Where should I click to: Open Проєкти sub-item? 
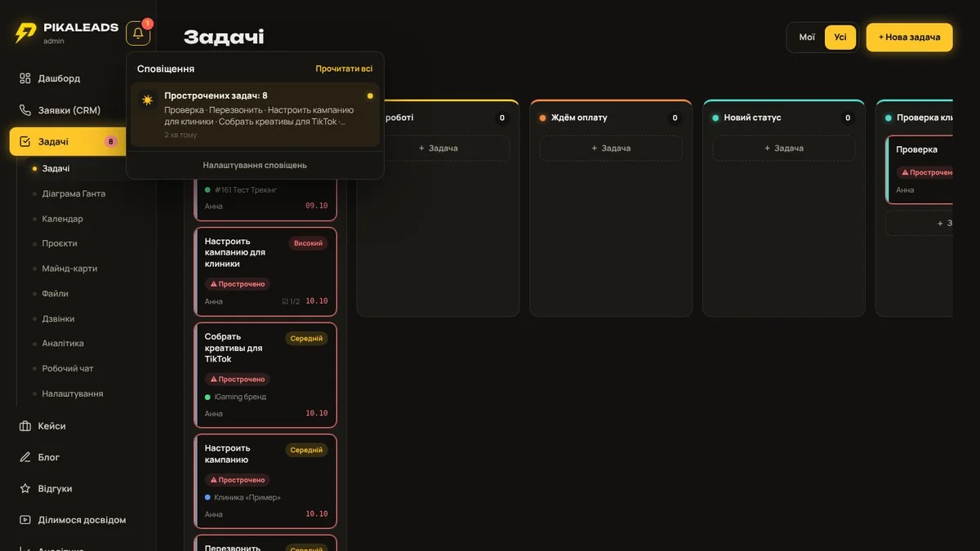(x=60, y=243)
